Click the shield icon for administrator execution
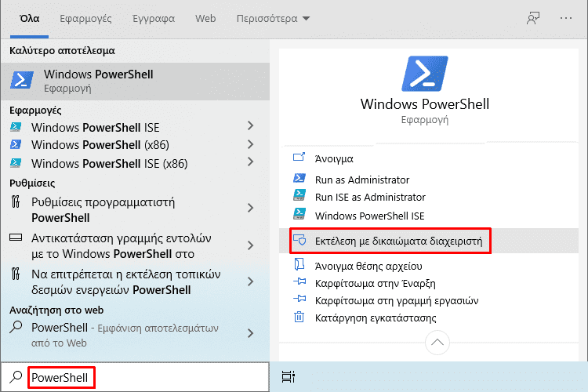 point(298,240)
